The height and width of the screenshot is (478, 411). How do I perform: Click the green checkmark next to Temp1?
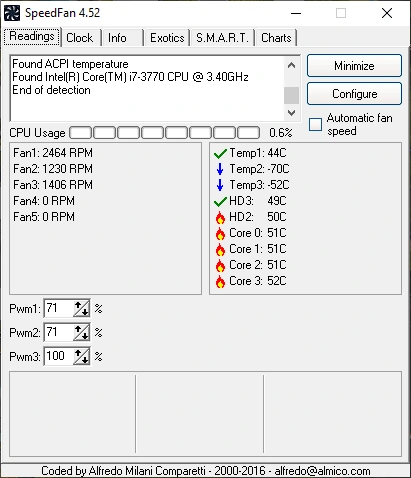pos(220,153)
